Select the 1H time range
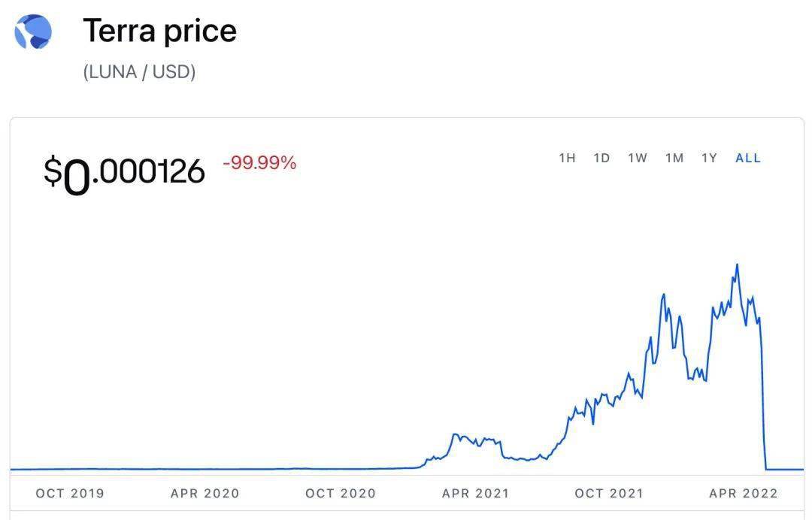 (567, 158)
